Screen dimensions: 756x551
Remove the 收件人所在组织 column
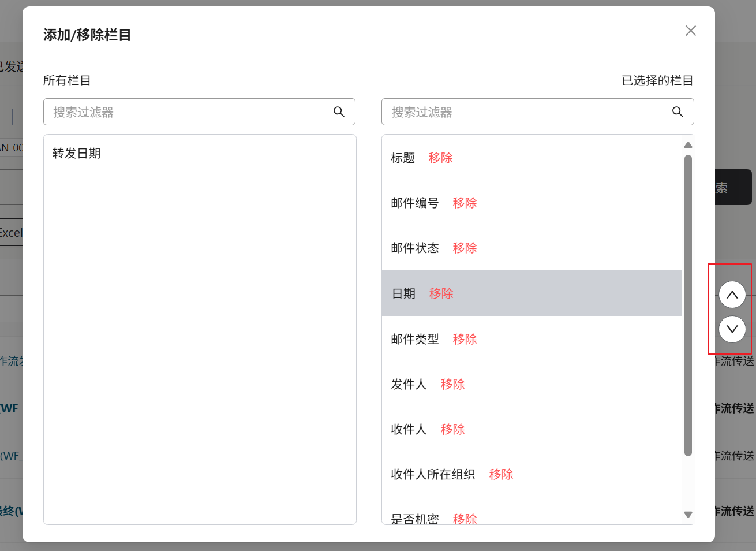coord(501,475)
